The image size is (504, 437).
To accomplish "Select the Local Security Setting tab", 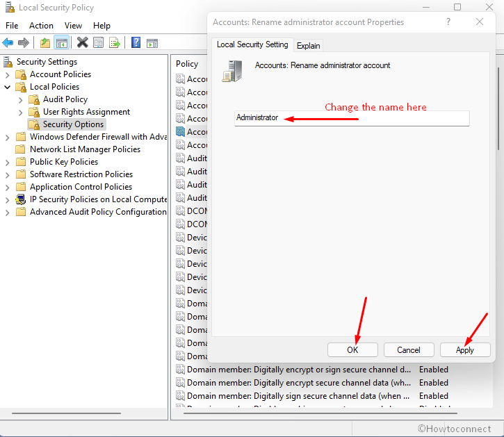I will [x=252, y=44].
